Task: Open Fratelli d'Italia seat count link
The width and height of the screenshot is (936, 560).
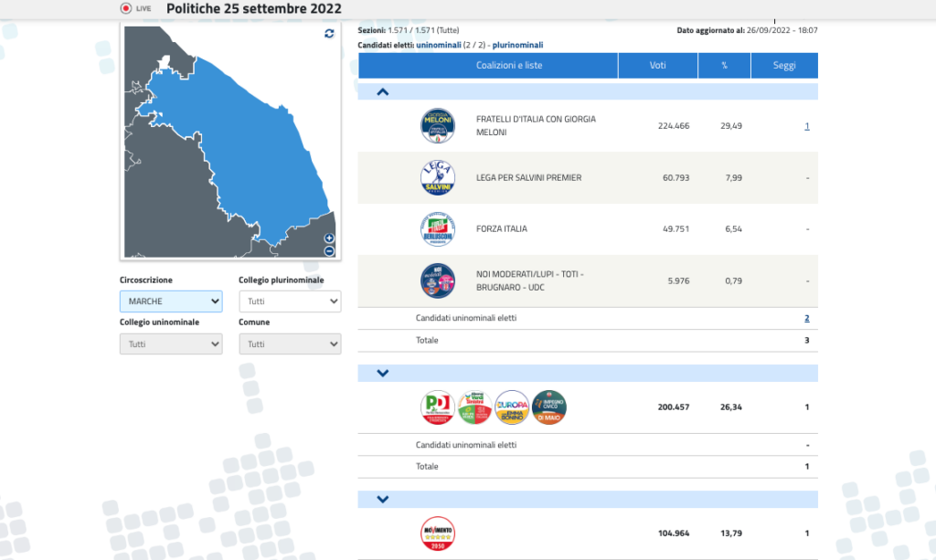Action: click(x=807, y=126)
